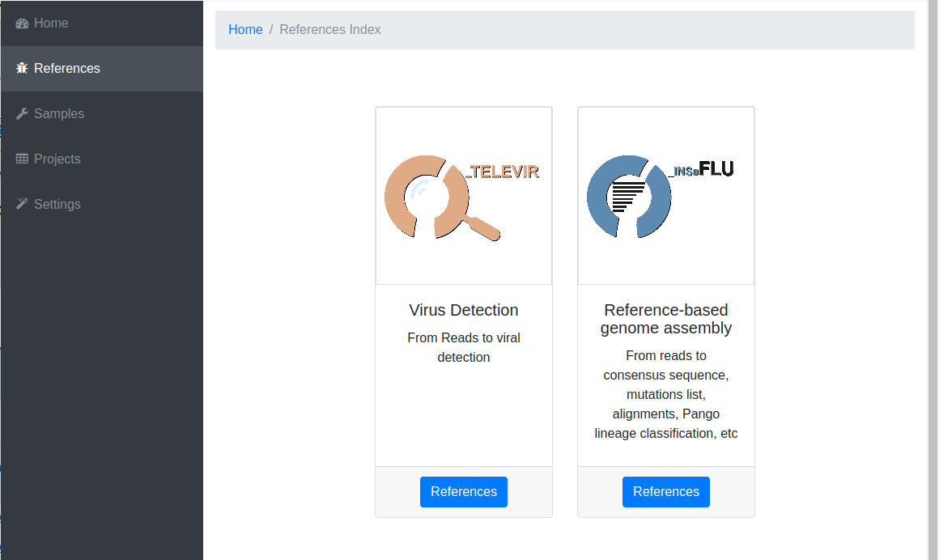Click the INSaFLU blue circular logo

coord(661,197)
